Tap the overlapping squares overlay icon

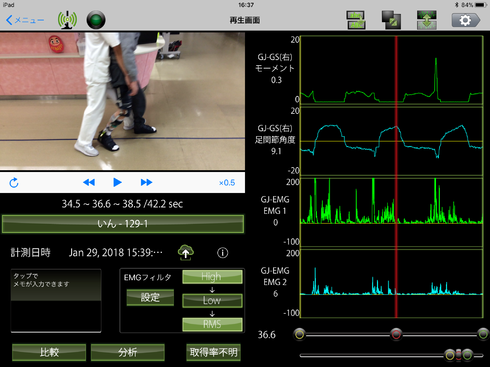(391, 20)
